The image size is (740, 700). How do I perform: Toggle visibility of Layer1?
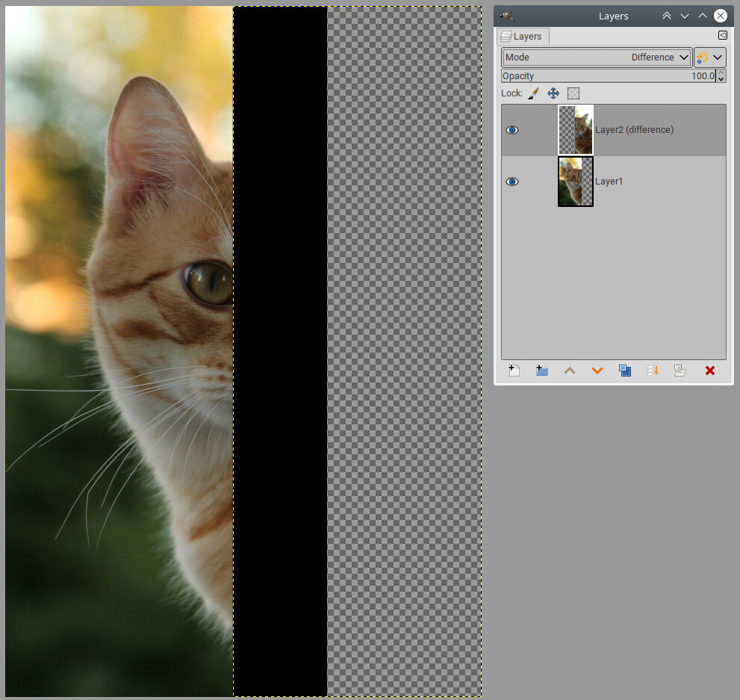tap(512, 182)
